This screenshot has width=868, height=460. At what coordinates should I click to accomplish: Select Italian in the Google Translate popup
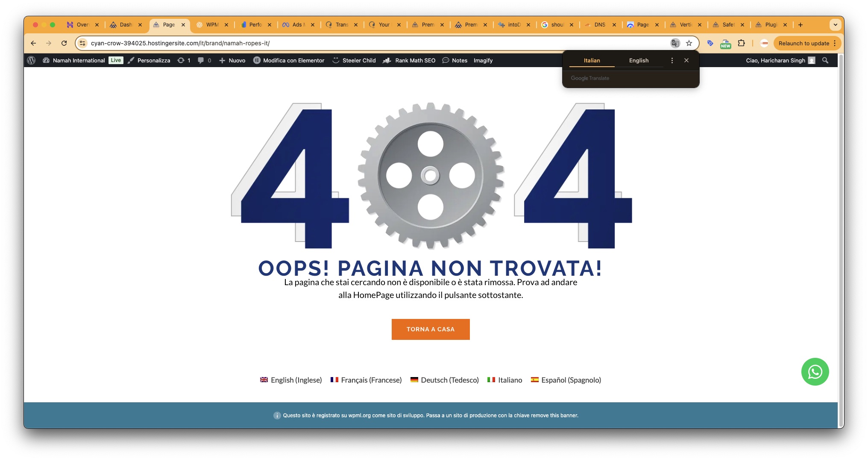592,60
